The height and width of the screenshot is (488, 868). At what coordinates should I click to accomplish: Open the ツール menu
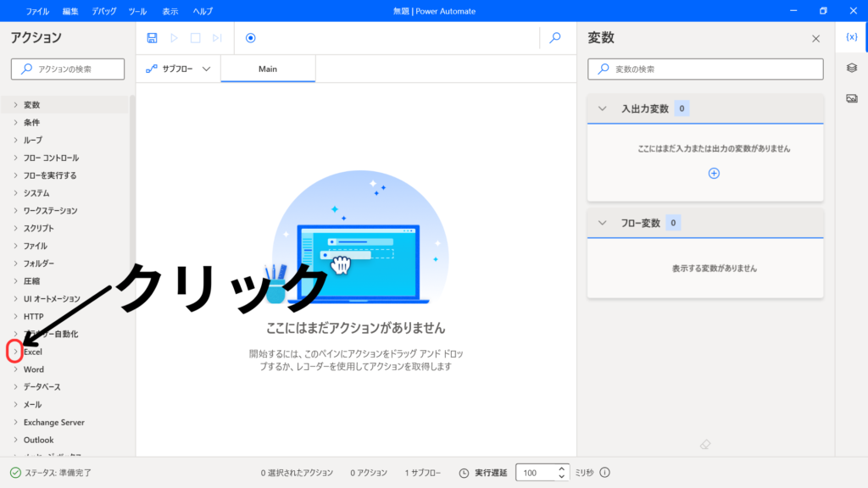(x=137, y=11)
